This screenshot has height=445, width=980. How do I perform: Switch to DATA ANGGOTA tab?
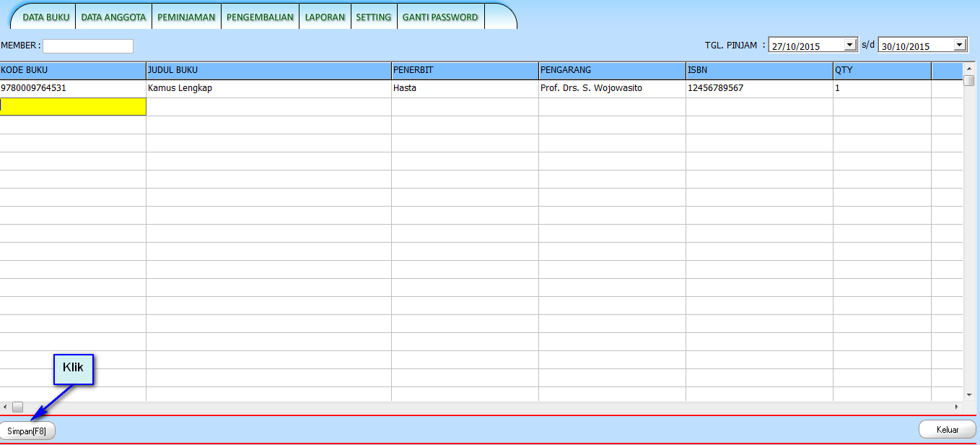pos(113,17)
